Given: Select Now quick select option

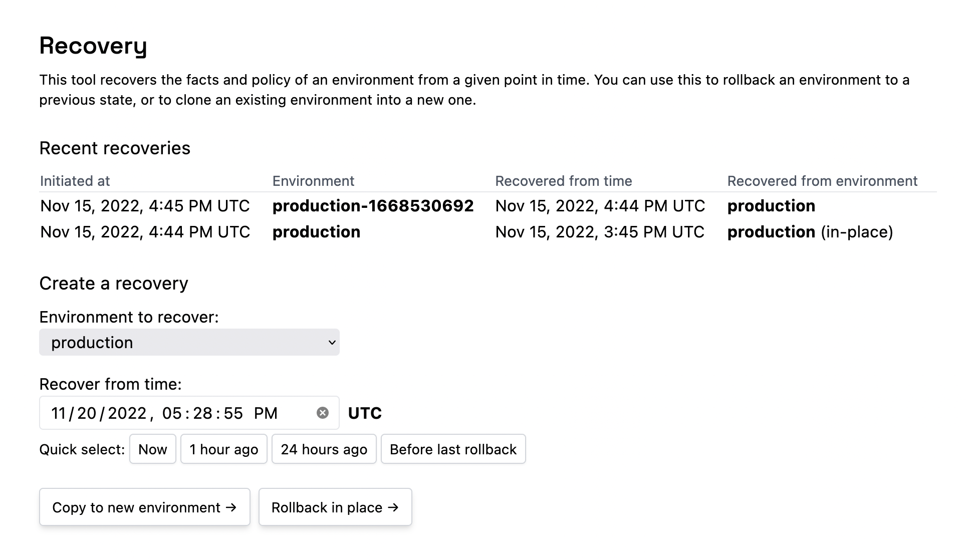Looking at the screenshot, I should 153,449.
